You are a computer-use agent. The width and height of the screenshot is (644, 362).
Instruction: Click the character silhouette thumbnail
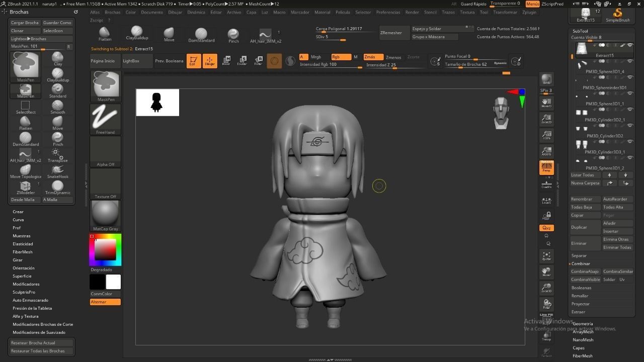157,103
